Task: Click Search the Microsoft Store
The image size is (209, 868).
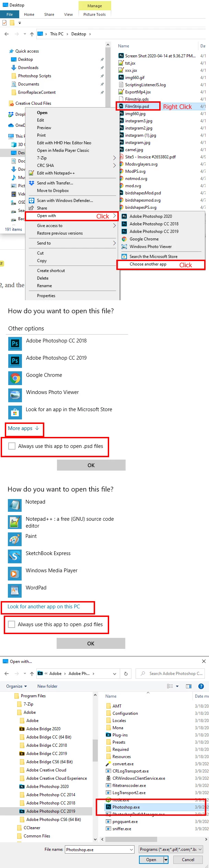Action: [x=153, y=257]
